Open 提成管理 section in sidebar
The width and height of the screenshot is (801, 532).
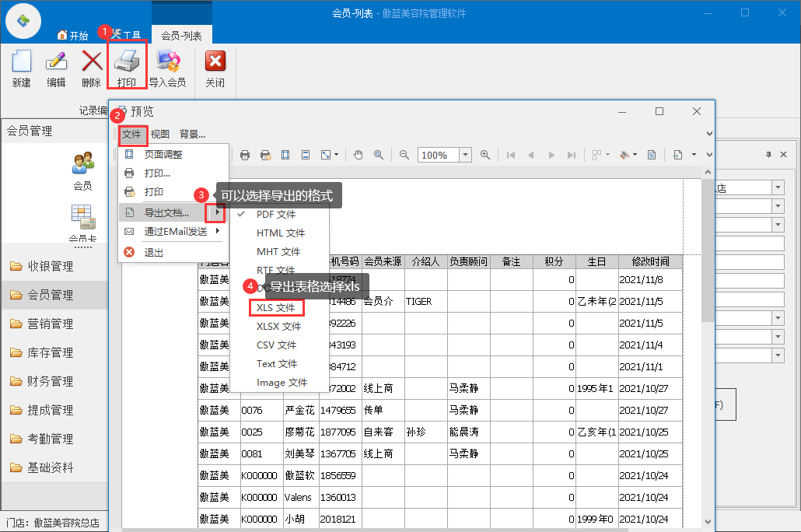(54, 411)
